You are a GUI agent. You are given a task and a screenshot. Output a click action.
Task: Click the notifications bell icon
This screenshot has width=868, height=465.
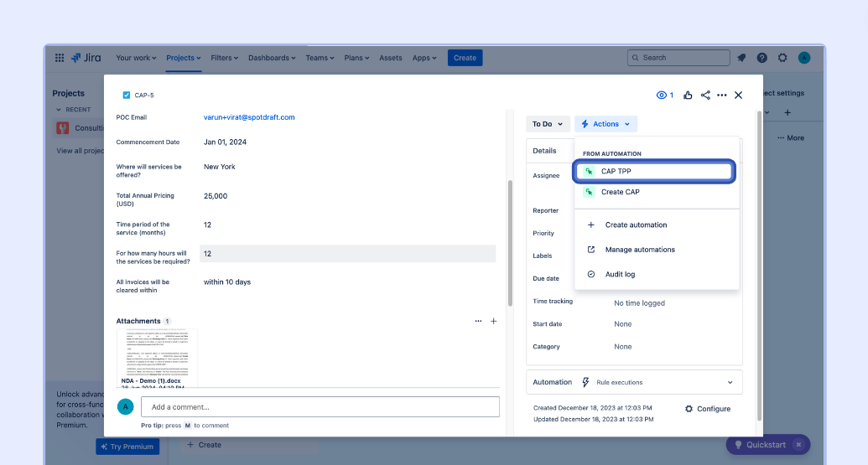741,58
